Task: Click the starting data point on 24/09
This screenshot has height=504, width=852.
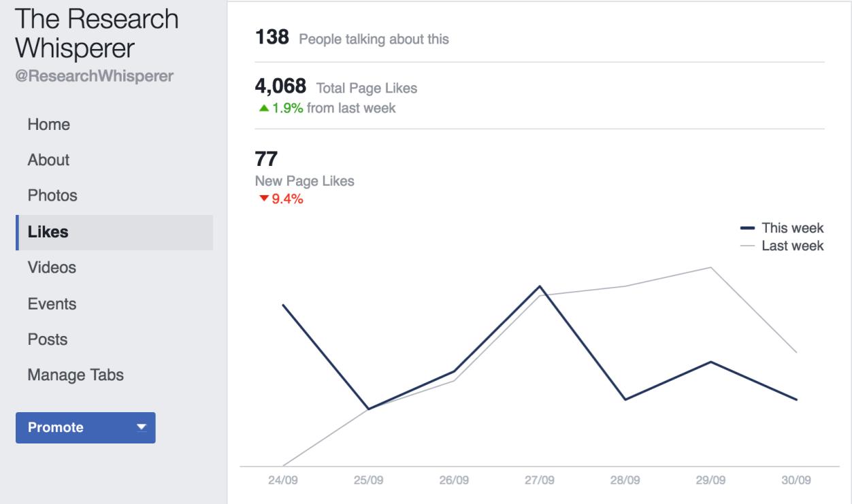Action: tap(283, 305)
